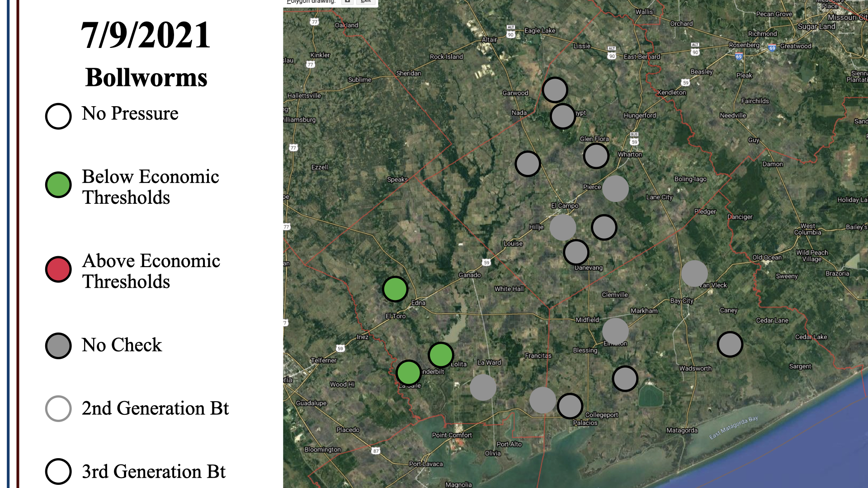Image resolution: width=868 pixels, height=488 pixels.
Task: Click the Above Economic Thresholds label
Action: [151, 271]
